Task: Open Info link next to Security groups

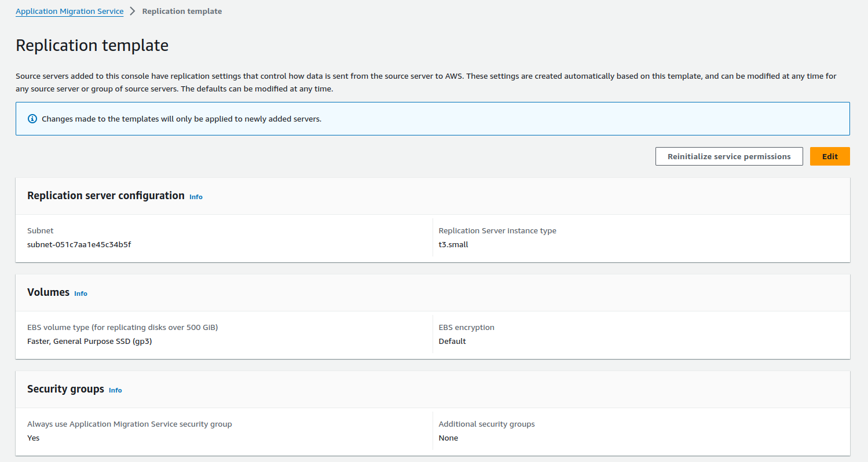Action: pyautogui.click(x=115, y=390)
